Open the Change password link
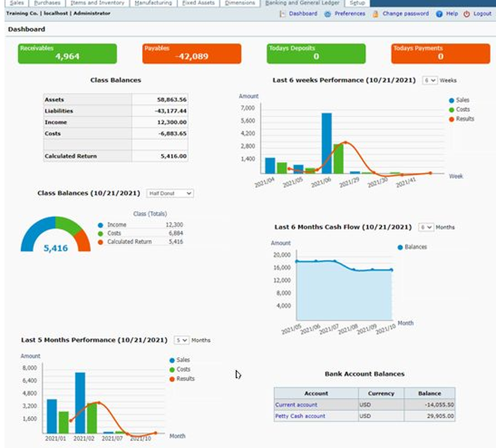This screenshot has height=448, width=496. [x=406, y=13]
